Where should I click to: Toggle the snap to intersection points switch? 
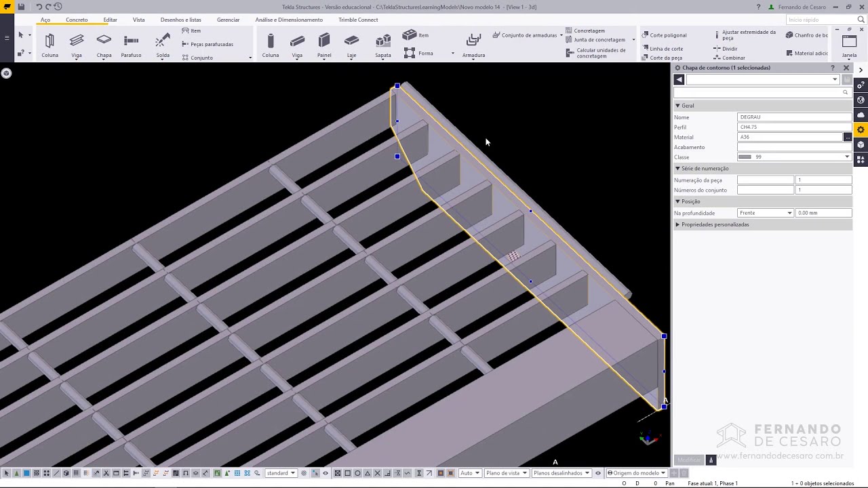[x=377, y=473]
